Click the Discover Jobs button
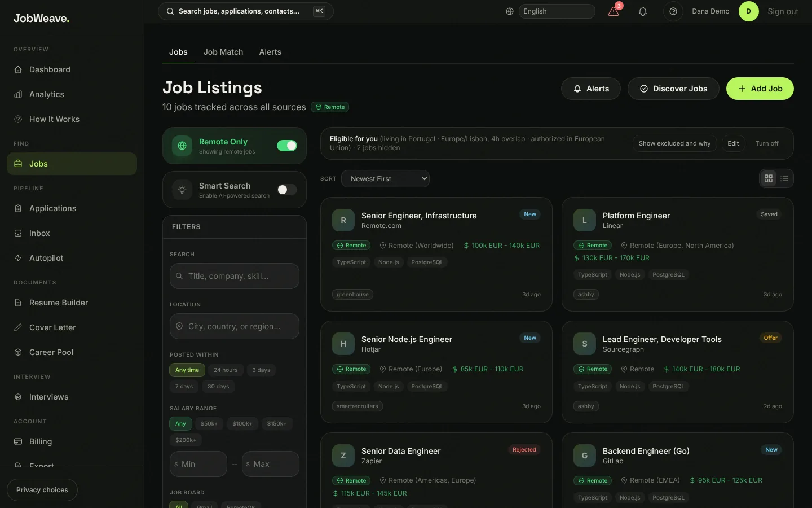 tap(673, 89)
